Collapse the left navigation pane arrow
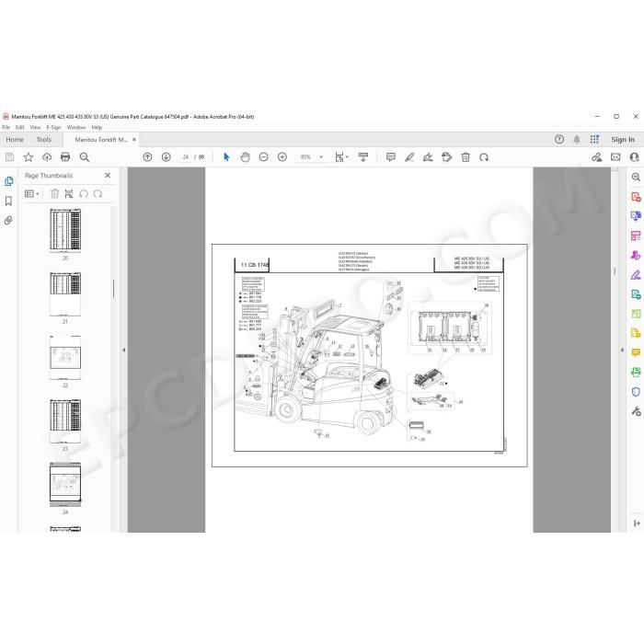The width and height of the screenshot is (644, 644). (x=123, y=350)
